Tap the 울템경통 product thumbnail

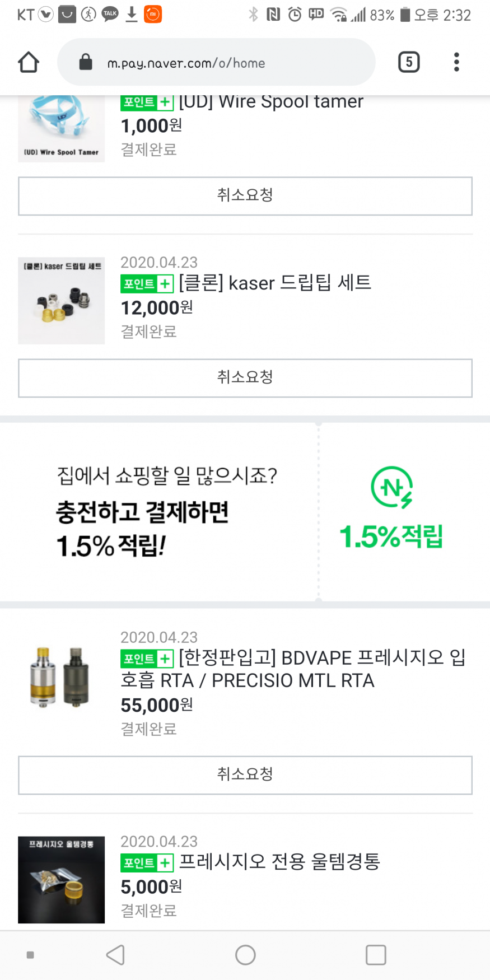(x=62, y=879)
